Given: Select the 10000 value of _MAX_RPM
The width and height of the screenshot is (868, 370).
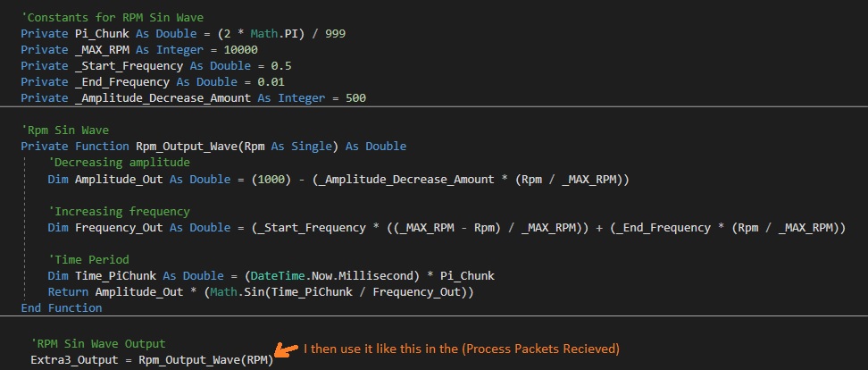Looking at the screenshot, I should click(214, 49).
